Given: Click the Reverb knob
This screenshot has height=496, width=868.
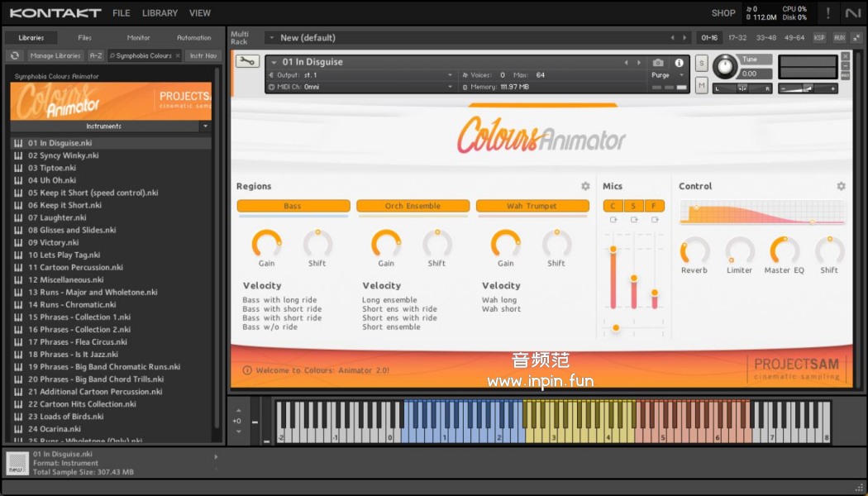Looking at the screenshot, I should pyautogui.click(x=694, y=250).
